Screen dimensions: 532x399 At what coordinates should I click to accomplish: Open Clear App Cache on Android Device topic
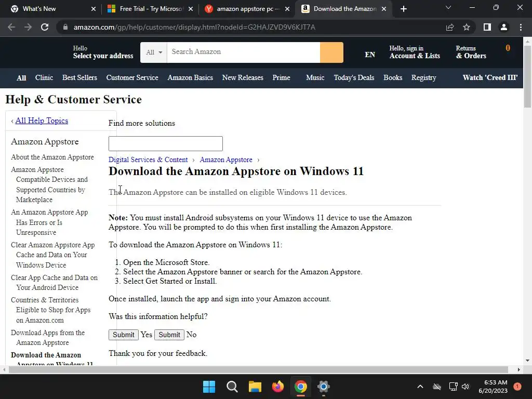click(x=54, y=282)
